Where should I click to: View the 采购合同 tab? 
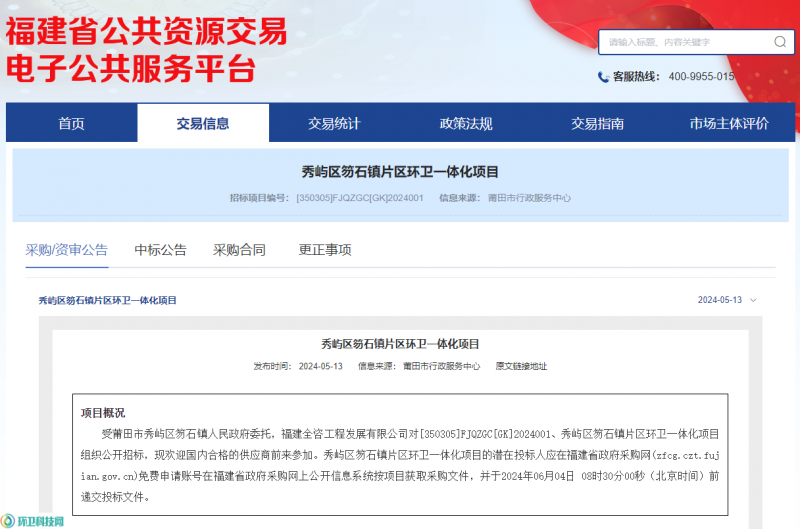tap(239, 250)
